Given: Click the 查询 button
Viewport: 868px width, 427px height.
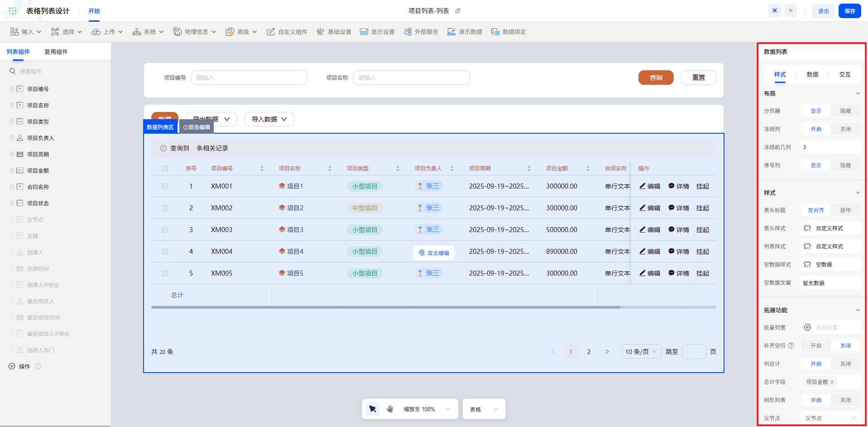Looking at the screenshot, I should pyautogui.click(x=656, y=78).
